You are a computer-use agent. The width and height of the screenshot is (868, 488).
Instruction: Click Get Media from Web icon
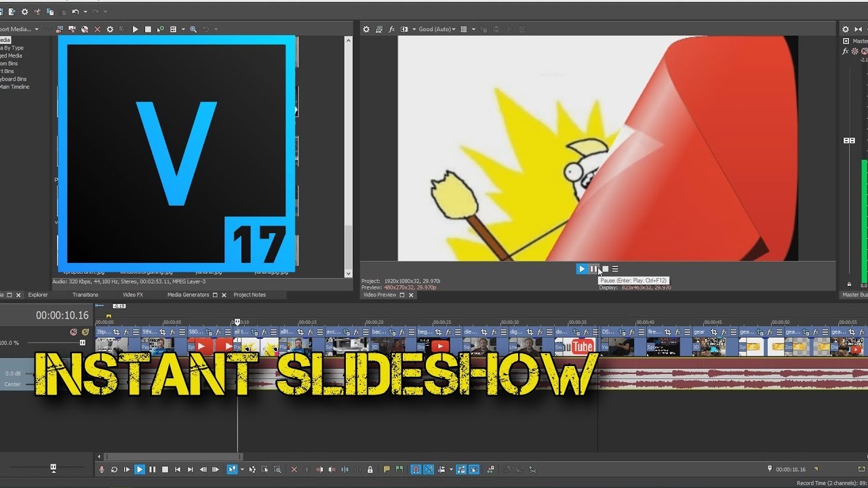click(x=85, y=29)
